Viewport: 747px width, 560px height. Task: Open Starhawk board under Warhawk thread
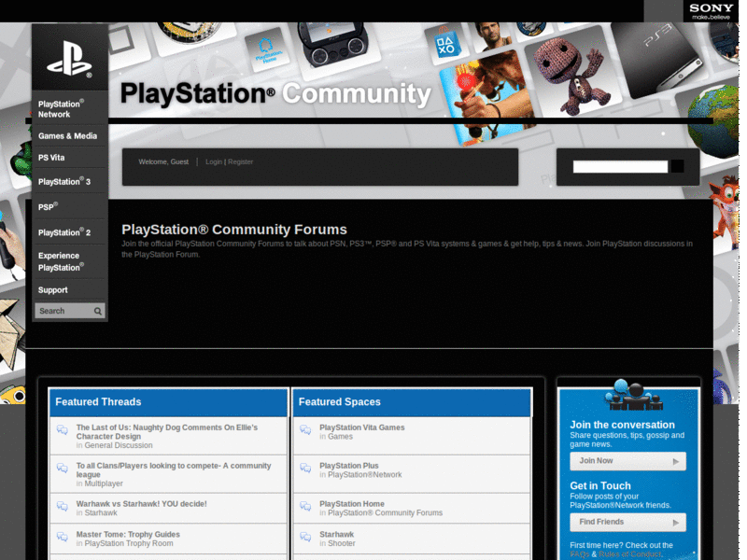[101, 512]
